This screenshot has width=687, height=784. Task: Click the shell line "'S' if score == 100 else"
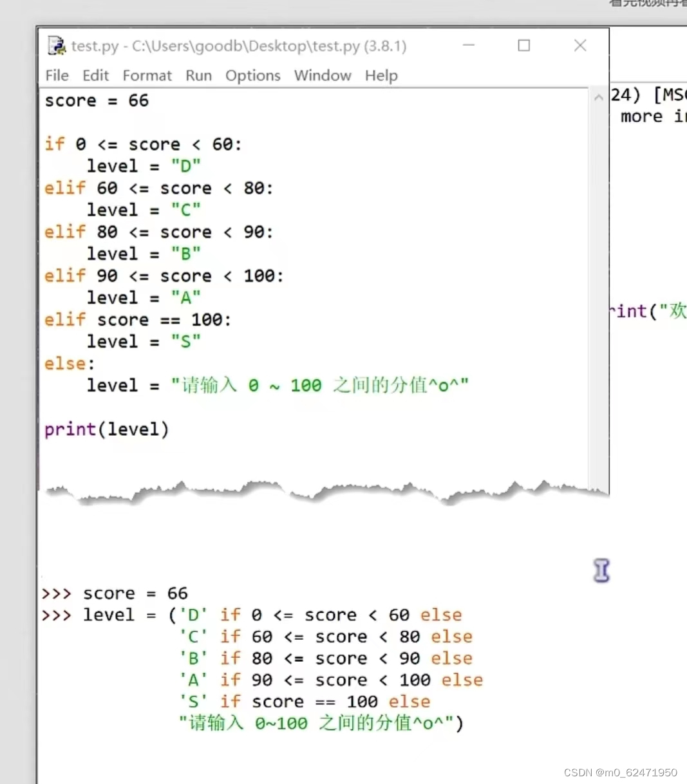(305, 702)
